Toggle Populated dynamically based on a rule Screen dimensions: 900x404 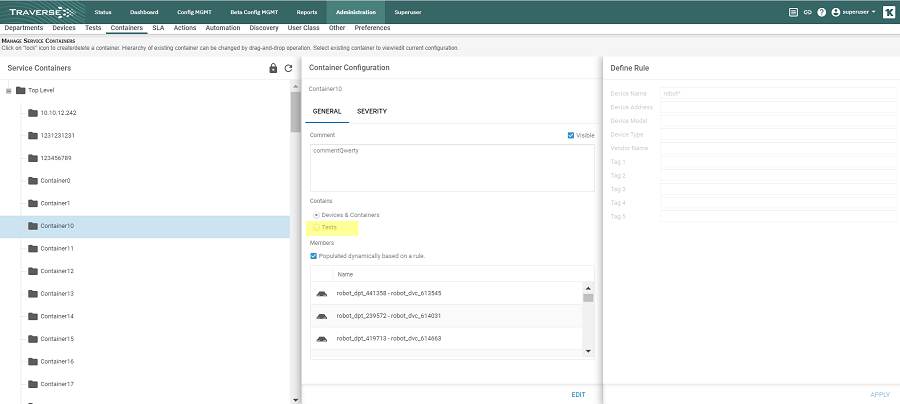click(x=313, y=256)
